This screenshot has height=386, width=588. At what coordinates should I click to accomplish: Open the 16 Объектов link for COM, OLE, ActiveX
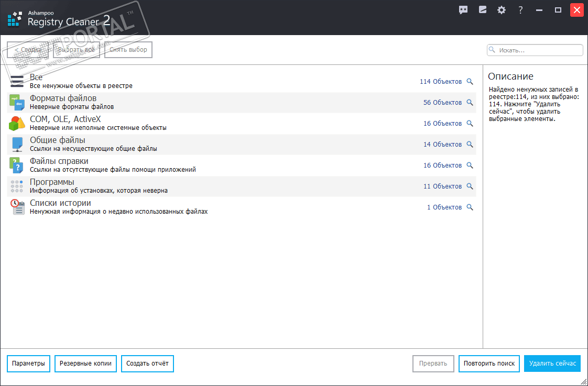click(x=442, y=123)
